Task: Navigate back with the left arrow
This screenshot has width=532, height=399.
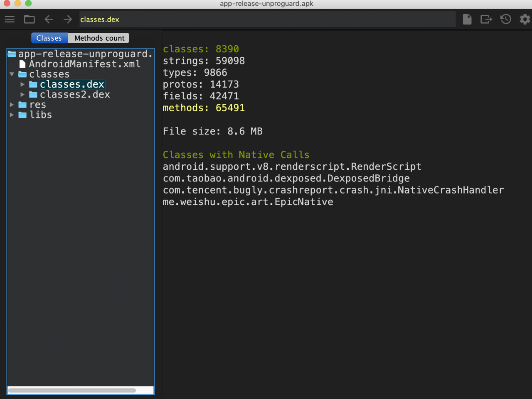Action: (49, 20)
